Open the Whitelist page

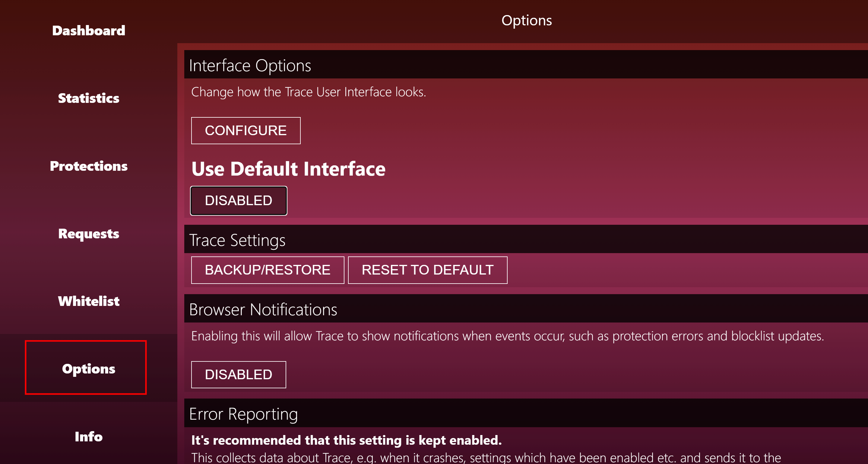tap(89, 301)
